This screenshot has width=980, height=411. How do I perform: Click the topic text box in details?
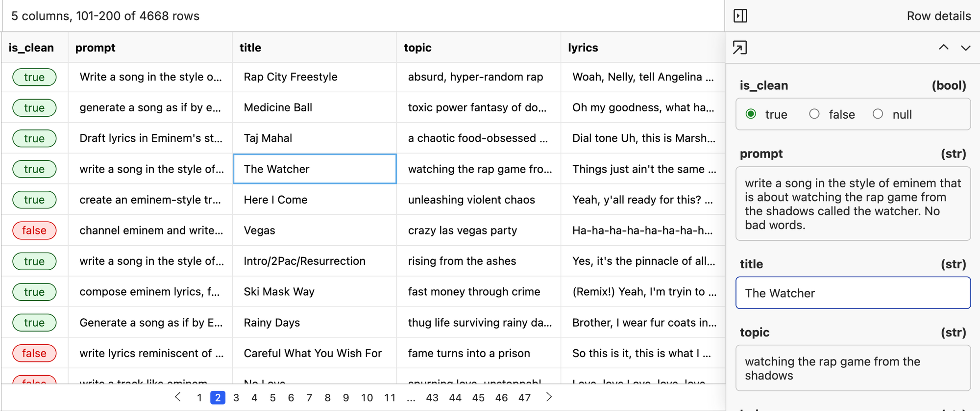pos(853,368)
